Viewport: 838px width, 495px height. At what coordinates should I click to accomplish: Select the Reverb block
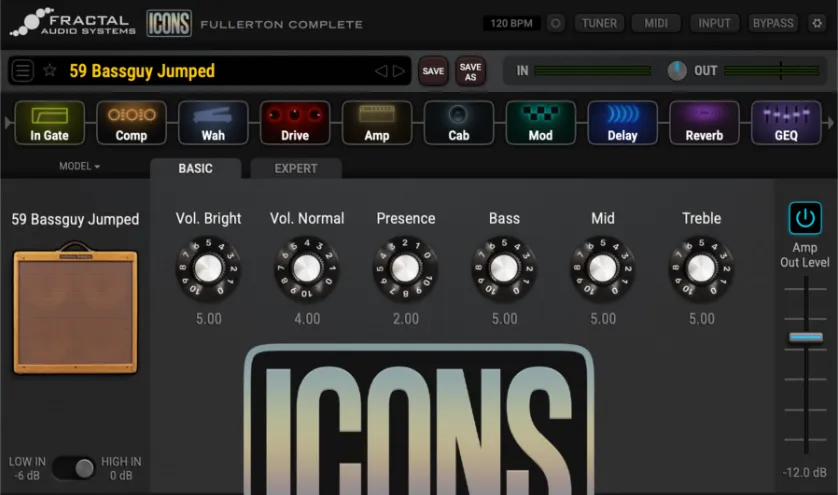704,123
